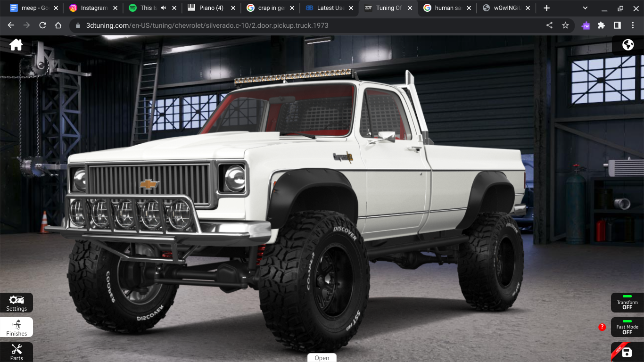Open the Settings panel

(x=17, y=303)
